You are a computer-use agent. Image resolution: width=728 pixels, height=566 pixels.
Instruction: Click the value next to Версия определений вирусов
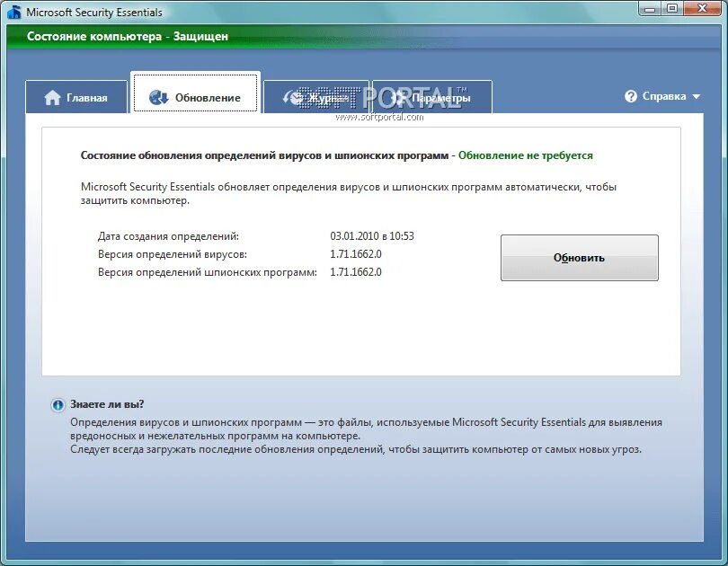[356, 253]
